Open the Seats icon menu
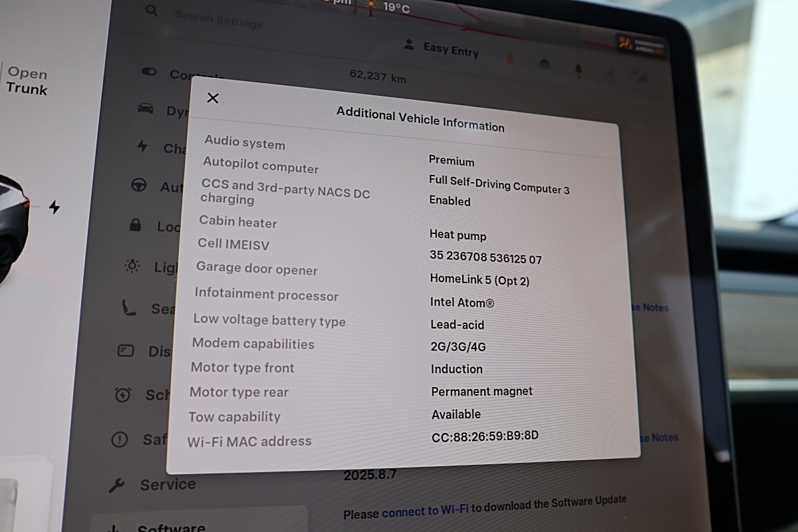The width and height of the screenshot is (798, 532). (x=129, y=307)
